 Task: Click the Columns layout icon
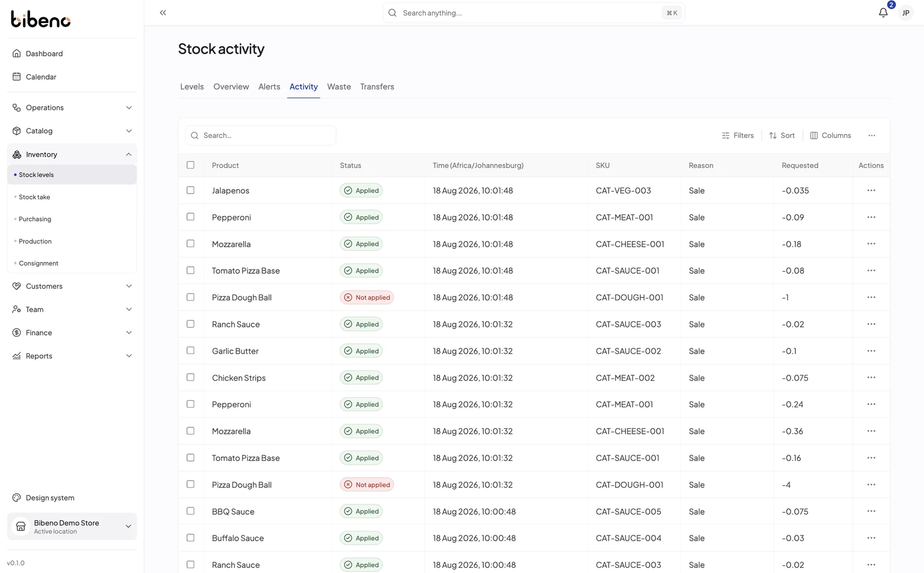pyautogui.click(x=814, y=135)
